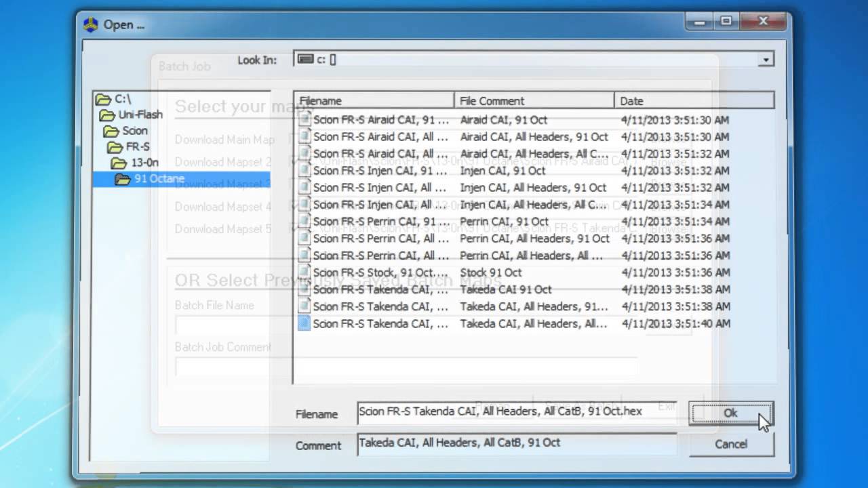This screenshot has height=488, width=868.
Task: Open the Look In drive dropdown arrow
Action: (766, 60)
